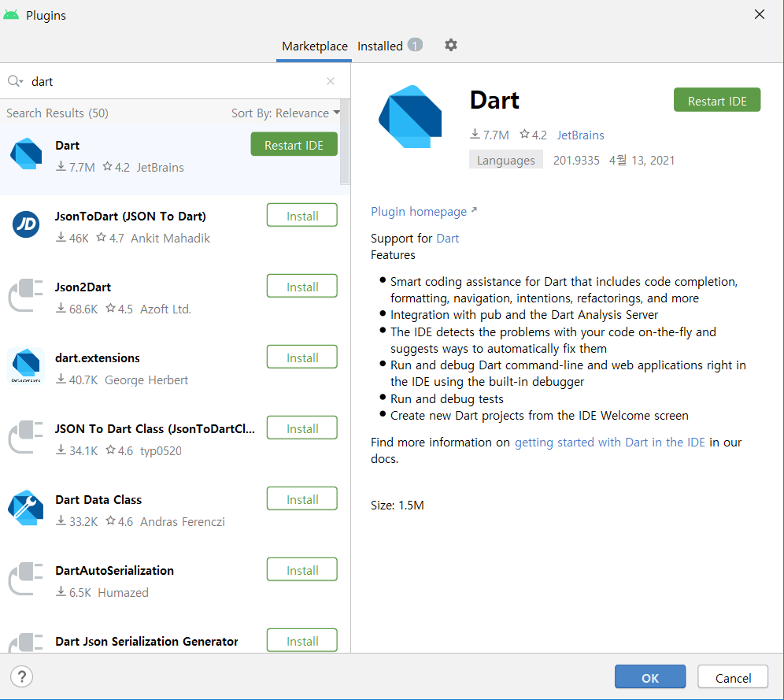Image resolution: width=784 pixels, height=700 pixels.
Task: Open getting started with Dart in the IDE link
Action: [x=609, y=443]
